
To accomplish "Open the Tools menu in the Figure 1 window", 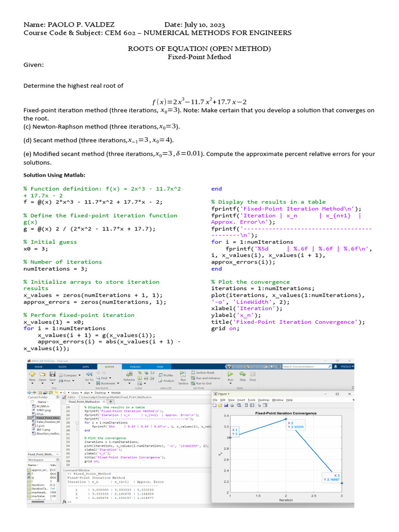I will pyautogui.click(x=251, y=400).
